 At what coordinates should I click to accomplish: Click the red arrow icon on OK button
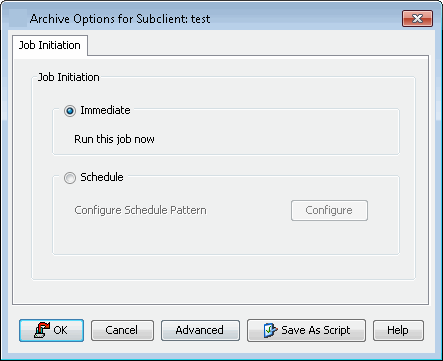[x=42, y=330]
